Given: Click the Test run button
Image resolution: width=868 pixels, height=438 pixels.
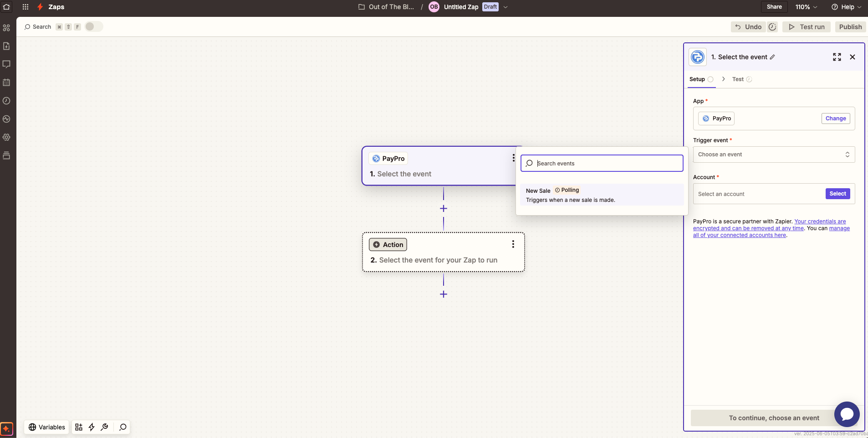Looking at the screenshot, I should coord(807,27).
